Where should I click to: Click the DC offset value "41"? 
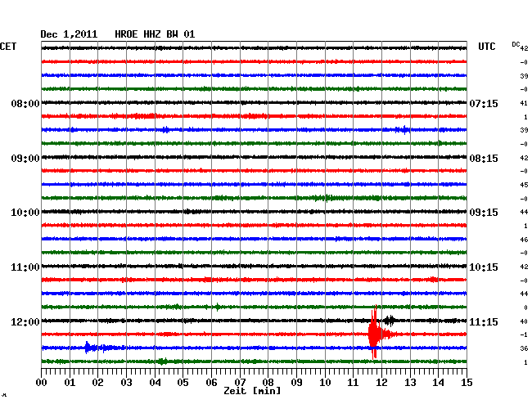pyautogui.click(x=524, y=103)
